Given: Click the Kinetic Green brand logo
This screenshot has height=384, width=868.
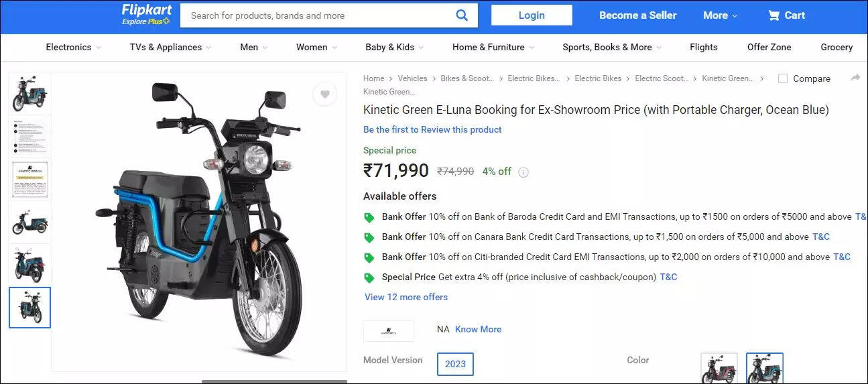Looking at the screenshot, I should [x=388, y=330].
